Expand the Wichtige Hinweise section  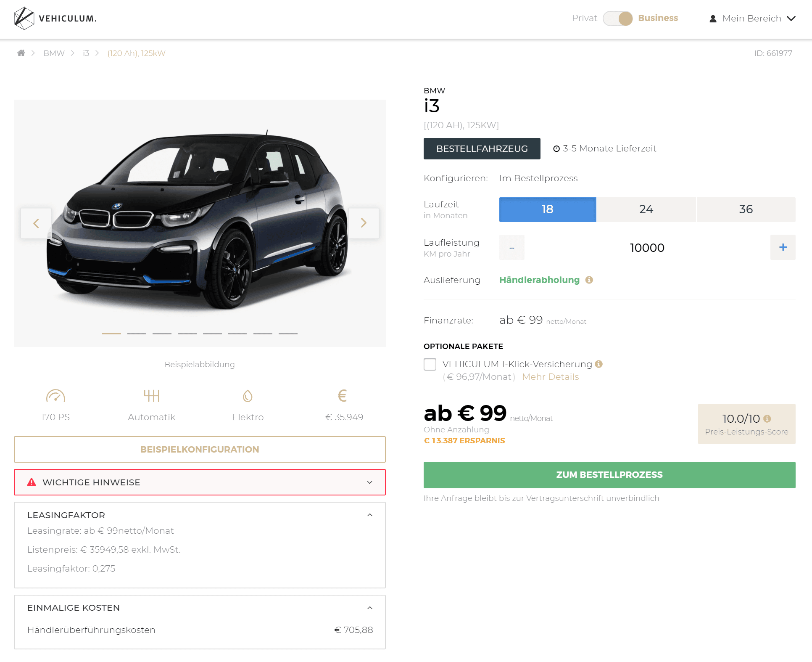pyautogui.click(x=200, y=482)
